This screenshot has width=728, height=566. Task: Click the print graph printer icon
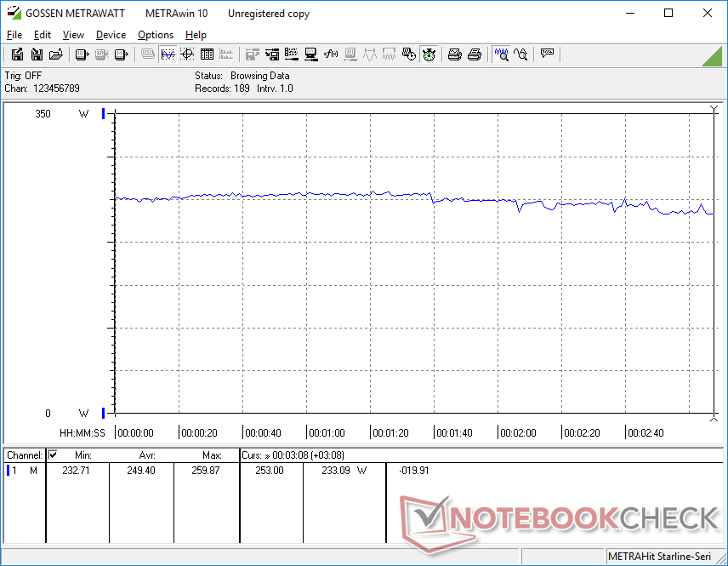[454, 54]
